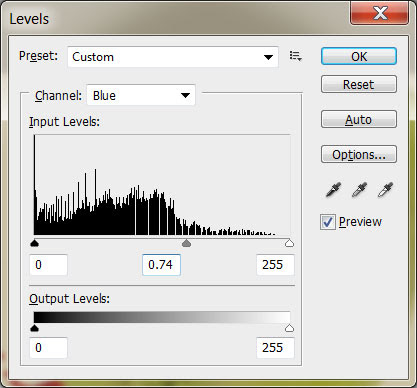Click the Preset label
Viewport: 417px width, 388px height.
coord(38,56)
